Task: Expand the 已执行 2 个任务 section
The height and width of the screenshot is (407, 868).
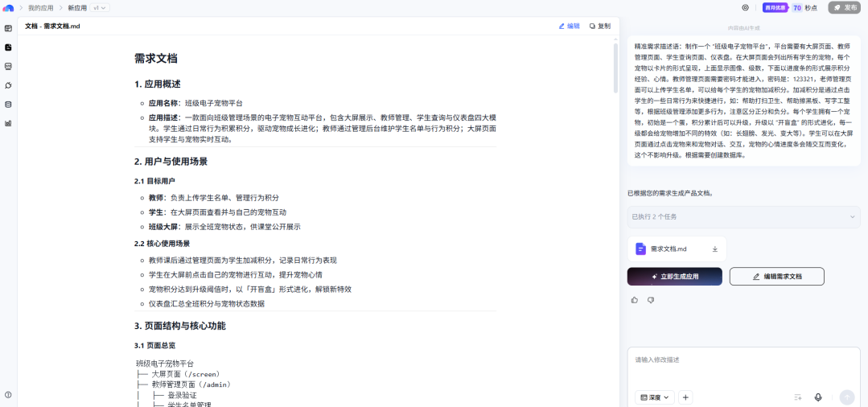Action: pos(743,217)
